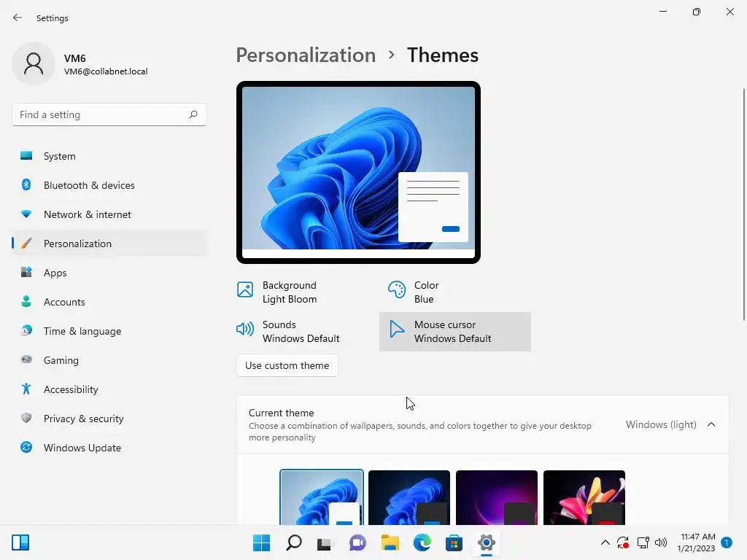The width and height of the screenshot is (747, 560).
Task: Open Microsoft Store from the taskbar
Action: [x=454, y=542]
